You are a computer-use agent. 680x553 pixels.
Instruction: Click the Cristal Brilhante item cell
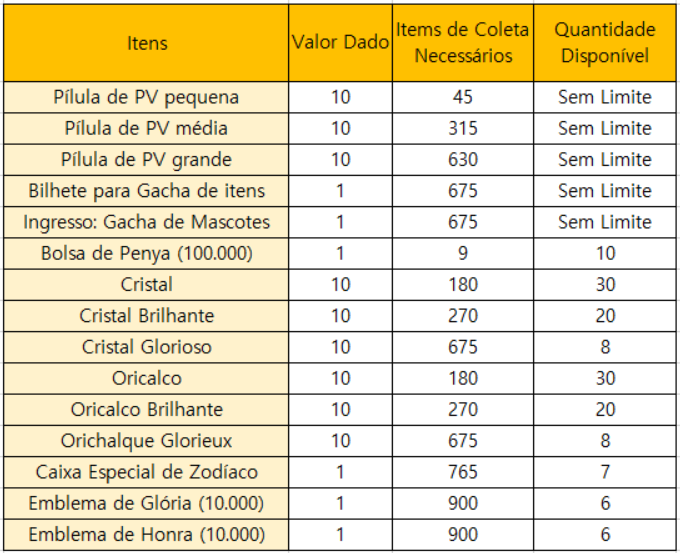[x=147, y=316]
